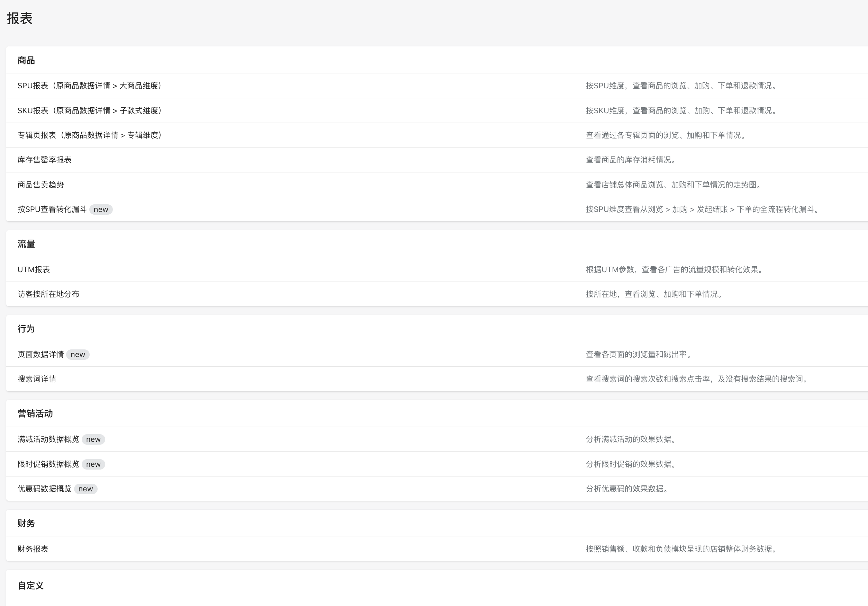This screenshot has width=868, height=606.
Task: Click new badge beside 优惠码数据概览
Action: pos(85,489)
